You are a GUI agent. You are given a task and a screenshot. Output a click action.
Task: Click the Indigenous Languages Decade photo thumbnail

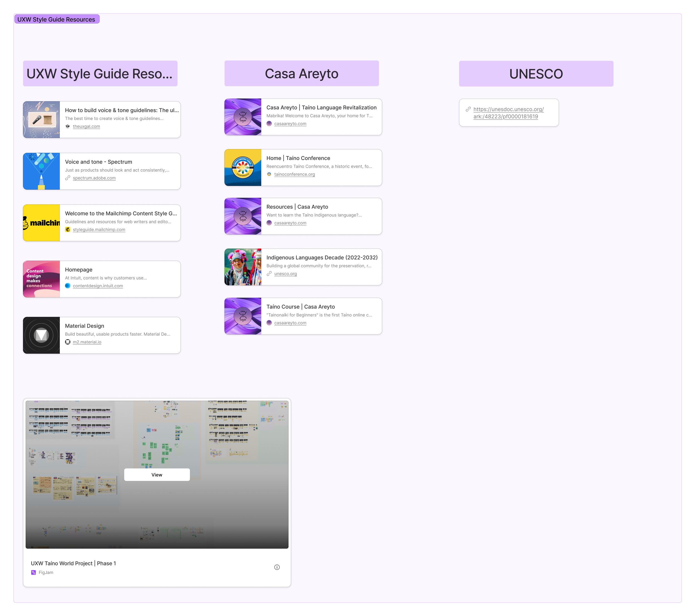click(243, 267)
